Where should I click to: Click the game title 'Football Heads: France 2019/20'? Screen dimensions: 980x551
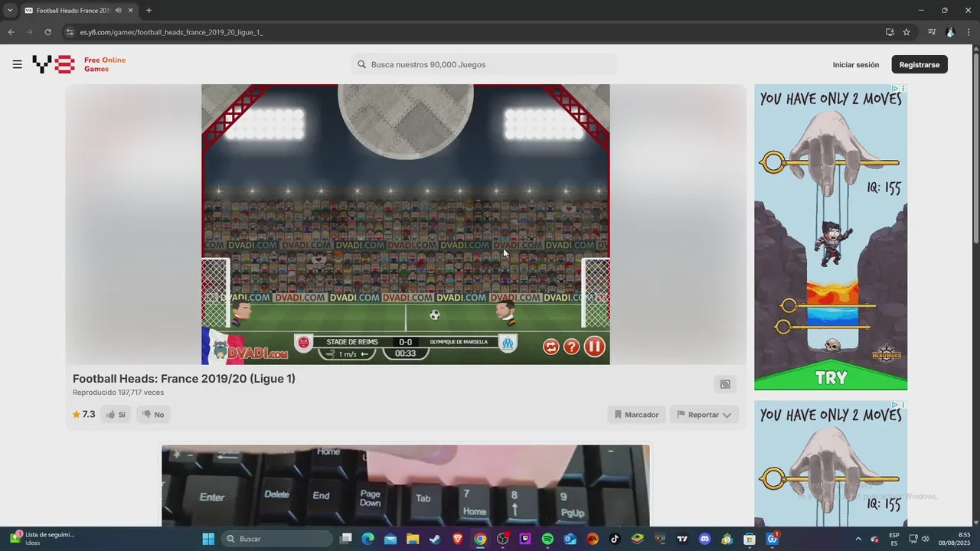pos(184,379)
